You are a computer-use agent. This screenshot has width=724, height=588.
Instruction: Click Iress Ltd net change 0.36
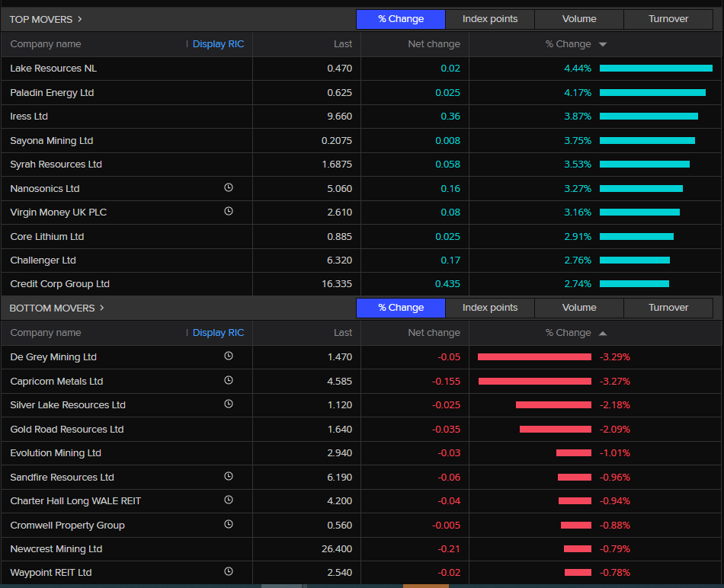click(450, 117)
